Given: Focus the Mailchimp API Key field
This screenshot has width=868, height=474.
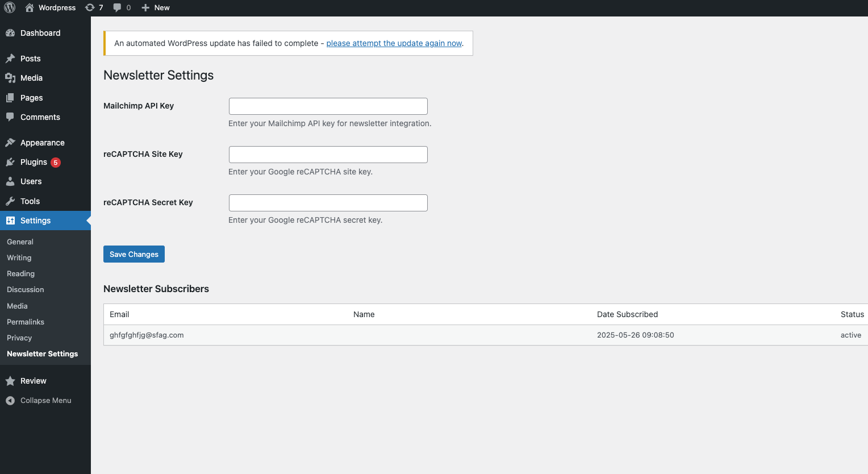Looking at the screenshot, I should 328,106.
